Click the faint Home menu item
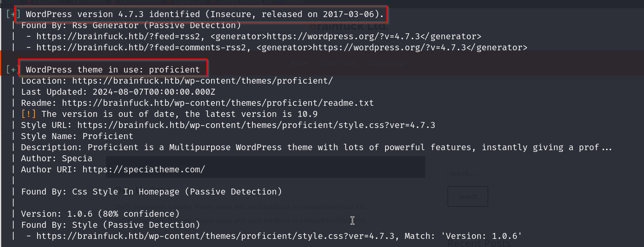The height and width of the screenshot is (247, 644). (x=299, y=63)
